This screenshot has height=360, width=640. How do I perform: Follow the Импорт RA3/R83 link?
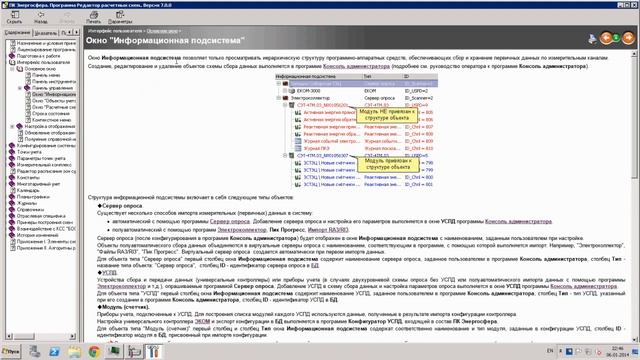328,230
